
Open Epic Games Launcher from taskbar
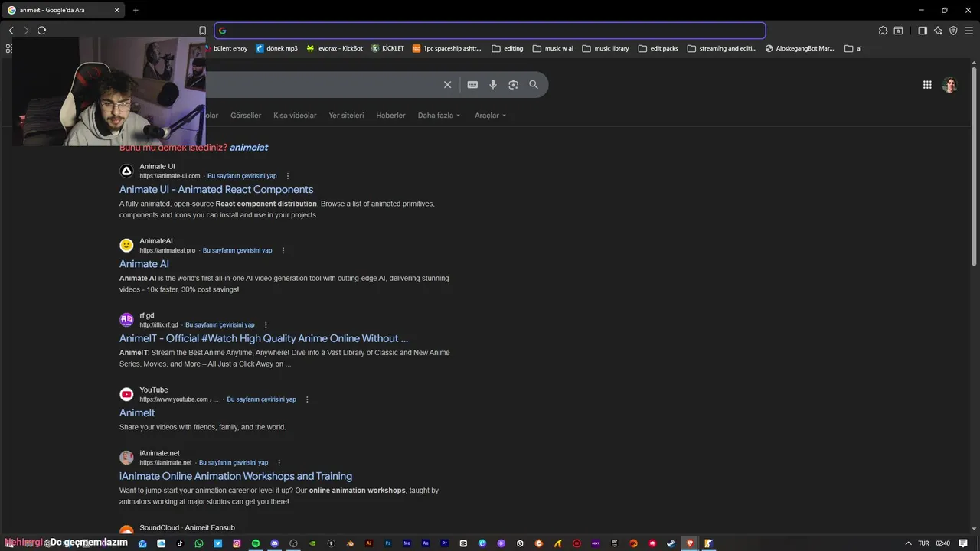click(614, 543)
